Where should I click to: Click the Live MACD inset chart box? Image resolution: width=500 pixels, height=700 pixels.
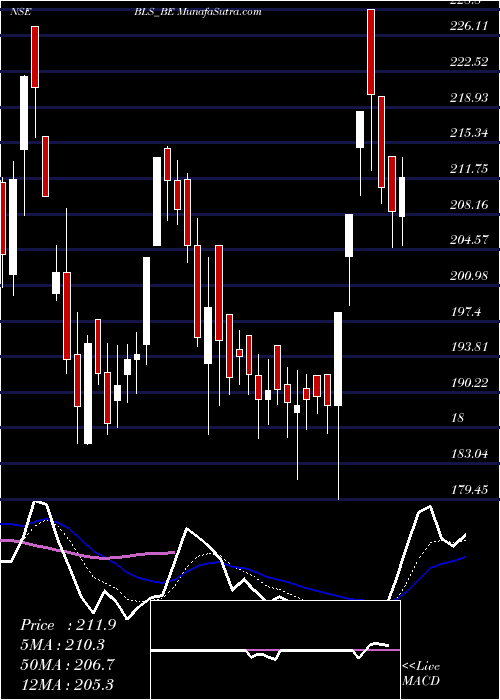click(x=275, y=650)
